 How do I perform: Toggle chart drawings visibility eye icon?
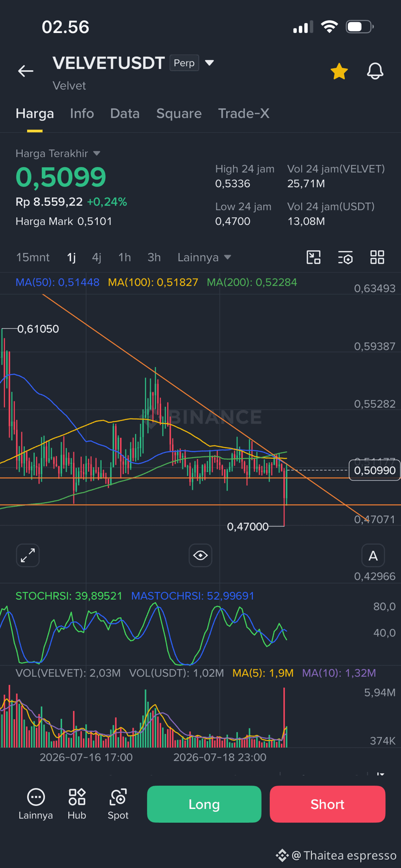tap(200, 555)
